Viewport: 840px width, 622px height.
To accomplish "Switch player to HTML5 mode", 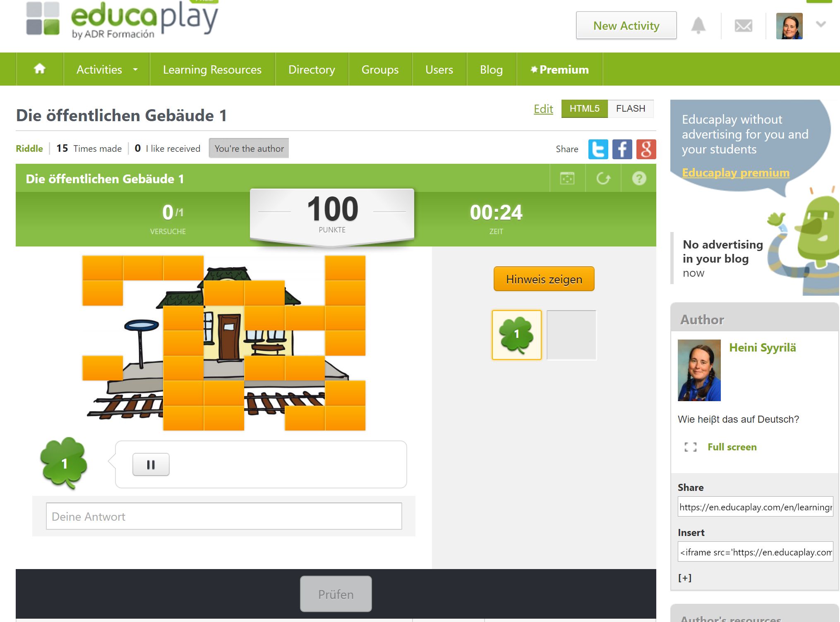I will tap(584, 109).
